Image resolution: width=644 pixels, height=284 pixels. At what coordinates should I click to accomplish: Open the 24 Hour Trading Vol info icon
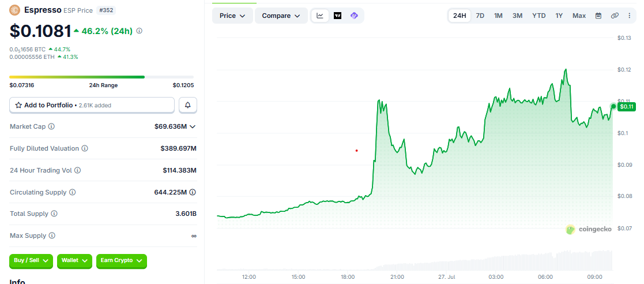point(77,170)
